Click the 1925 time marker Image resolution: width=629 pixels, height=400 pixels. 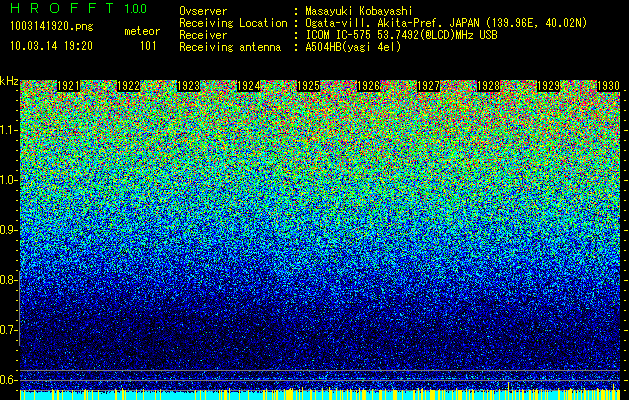tap(308, 86)
